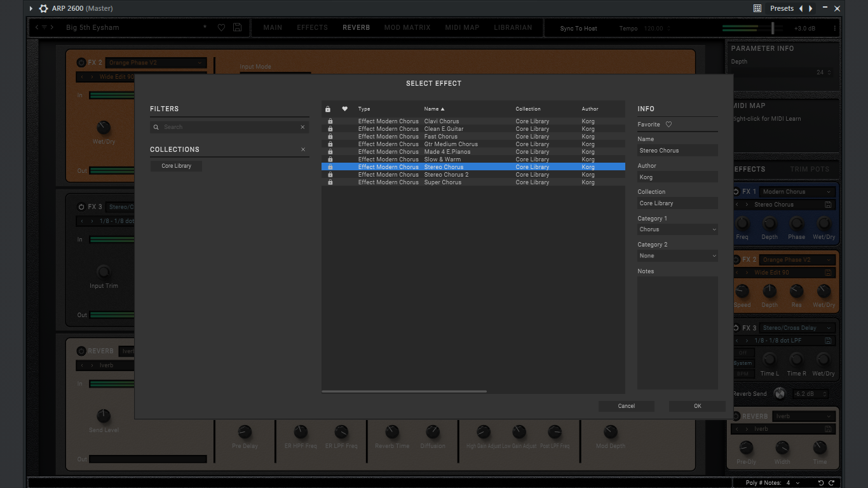Click the FX 1 Freq knob in sidebar

(x=742, y=224)
